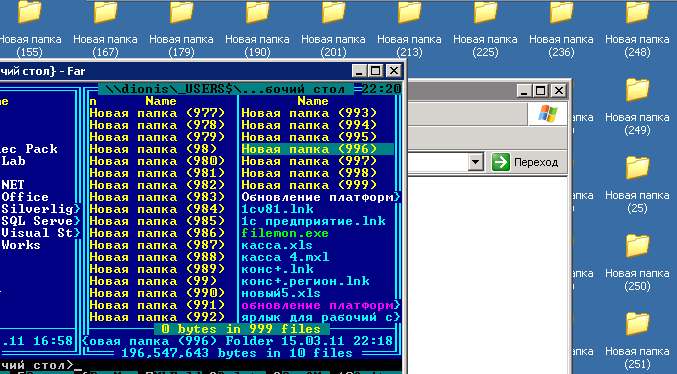Select Новая папка (978) in Far
This screenshot has height=374, width=677.
point(157,125)
